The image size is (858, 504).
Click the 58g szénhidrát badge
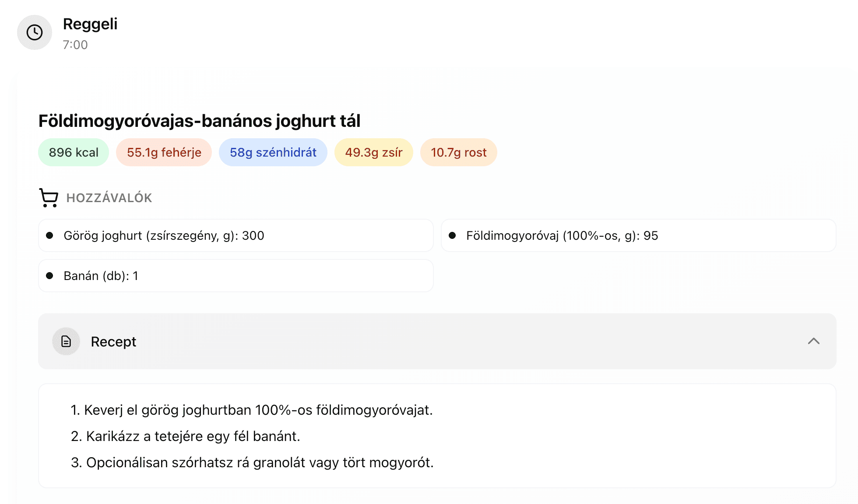[273, 152]
